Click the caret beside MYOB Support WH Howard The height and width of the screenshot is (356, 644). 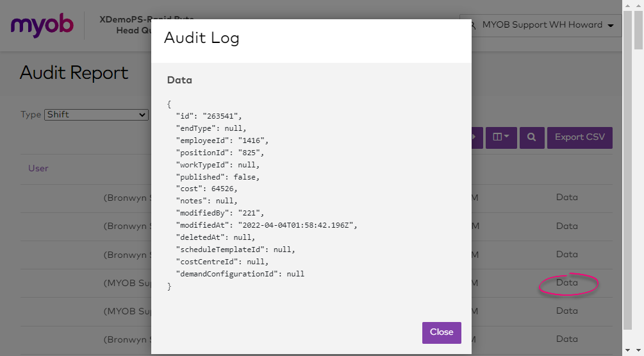pyautogui.click(x=611, y=26)
